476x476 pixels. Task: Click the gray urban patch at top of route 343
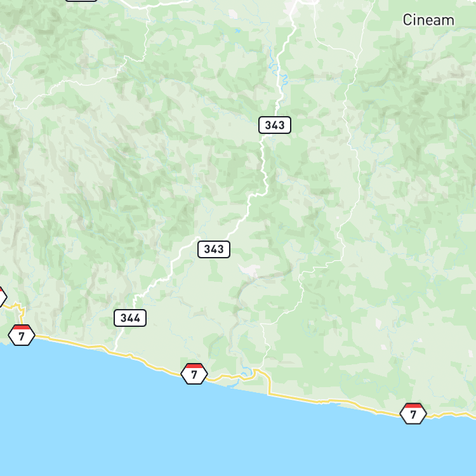coord(292,8)
